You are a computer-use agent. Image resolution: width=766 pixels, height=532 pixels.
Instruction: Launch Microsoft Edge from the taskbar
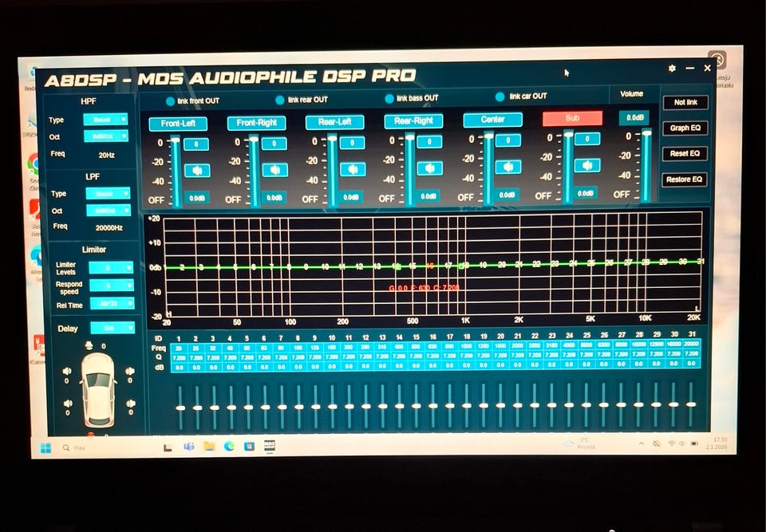pos(229,446)
